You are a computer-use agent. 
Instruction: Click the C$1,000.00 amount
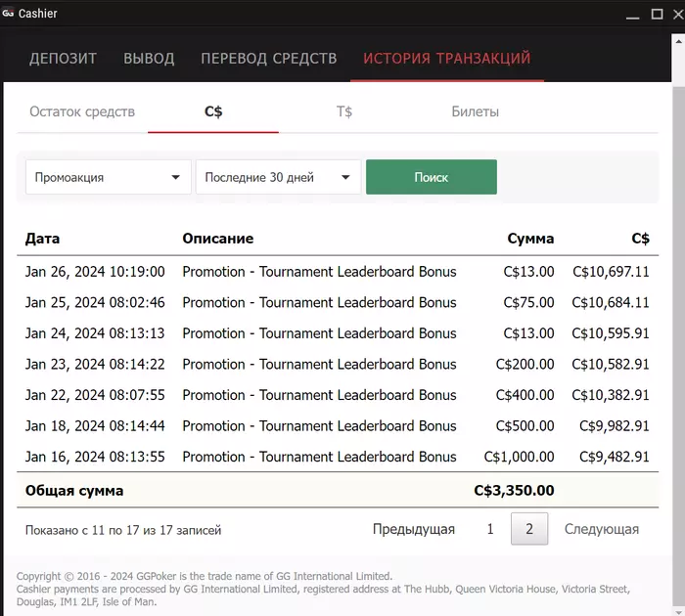pos(519,457)
